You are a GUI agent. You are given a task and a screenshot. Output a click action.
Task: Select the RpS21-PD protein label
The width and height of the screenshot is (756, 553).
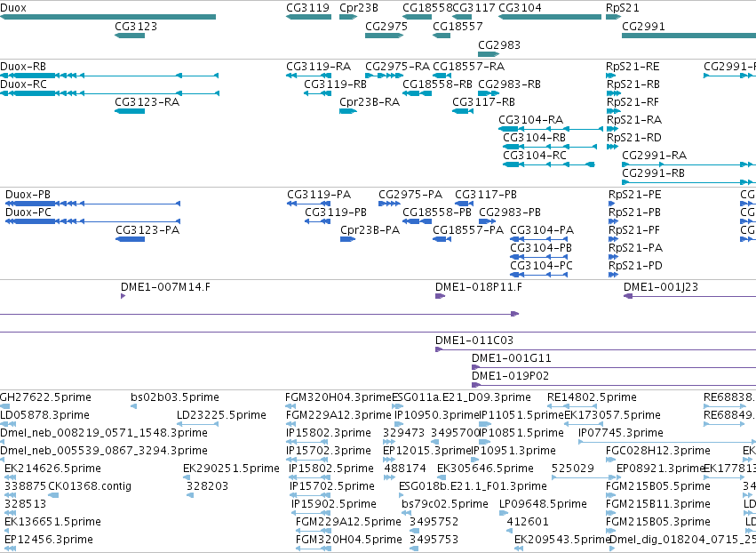click(x=635, y=266)
